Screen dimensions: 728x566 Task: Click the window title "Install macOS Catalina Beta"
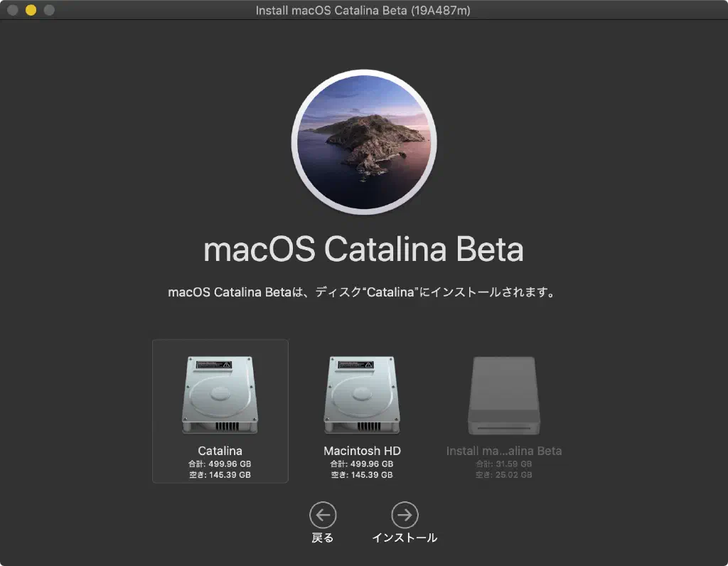pyautogui.click(x=363, y=10)
